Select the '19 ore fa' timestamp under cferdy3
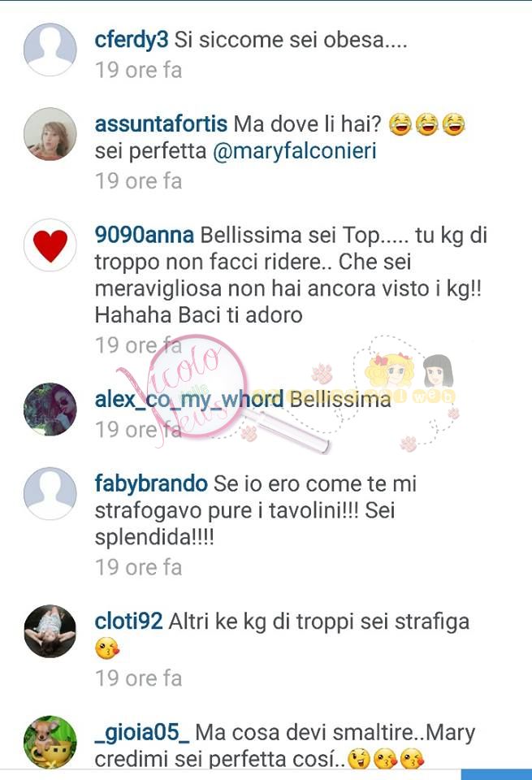The image size is (532, 780). point(139,70)
